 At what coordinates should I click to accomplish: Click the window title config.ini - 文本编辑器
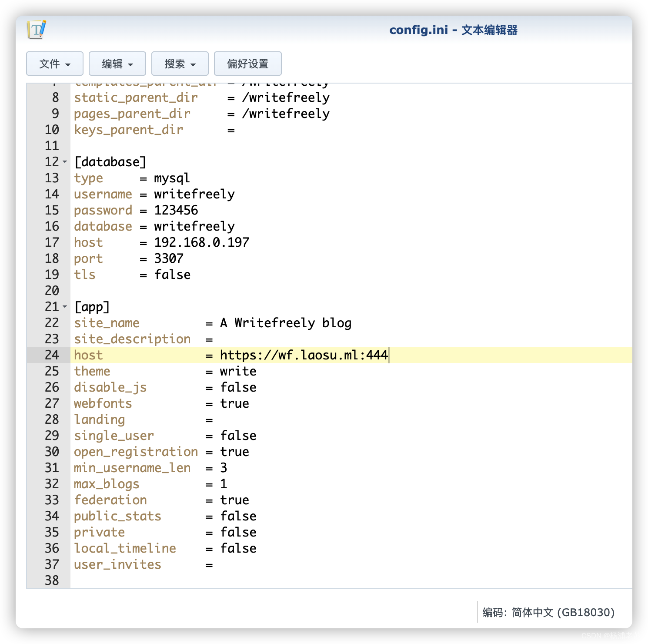(x=453, y=30)
